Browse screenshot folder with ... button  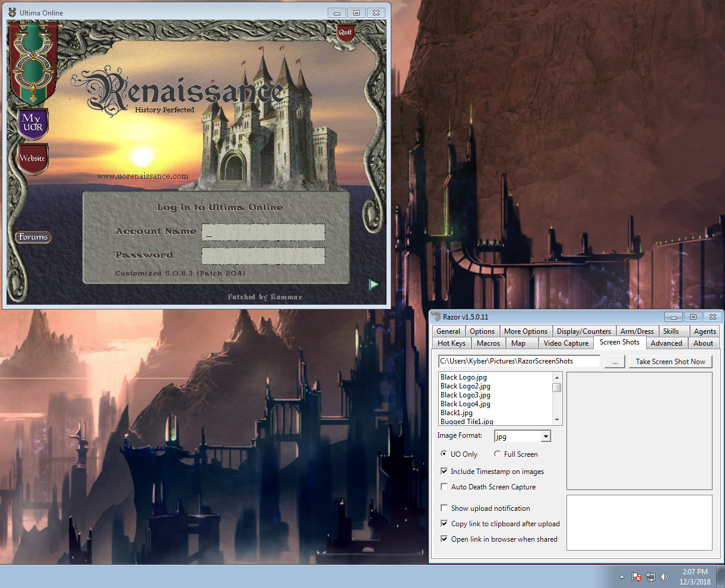point(615,361)
